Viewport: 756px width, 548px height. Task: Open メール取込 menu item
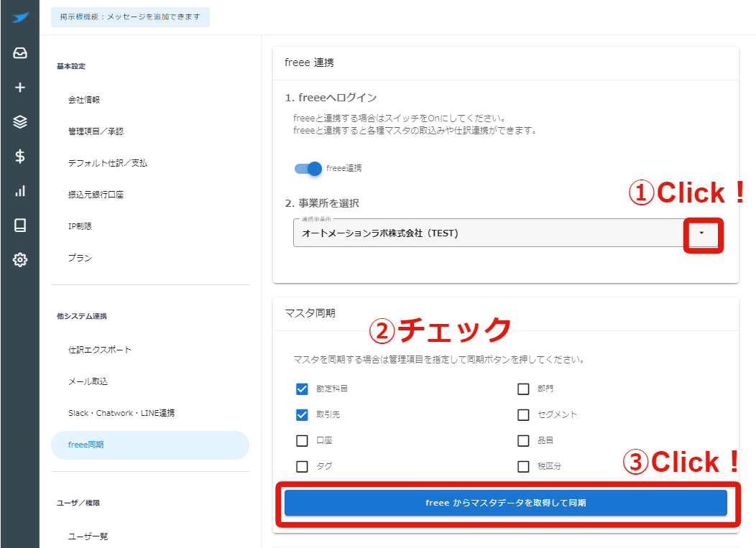pos(88,381)
